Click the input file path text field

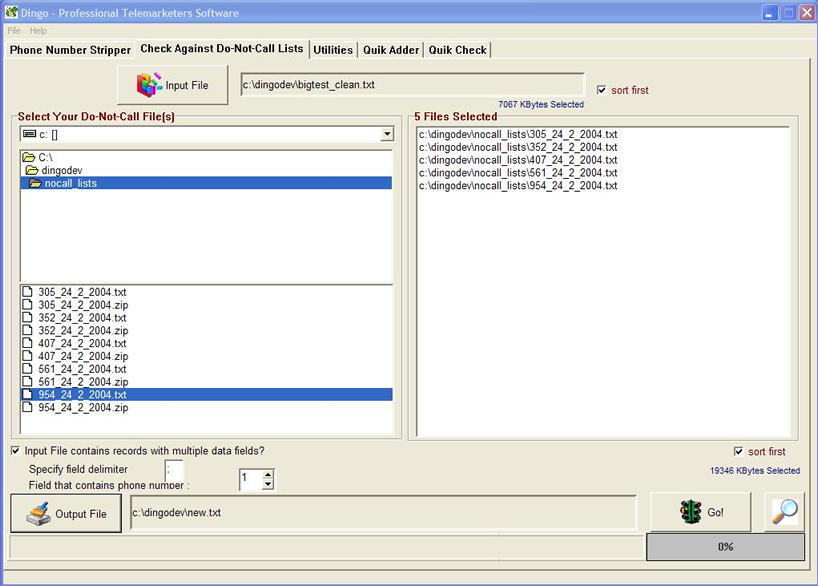tap(412, 85)
